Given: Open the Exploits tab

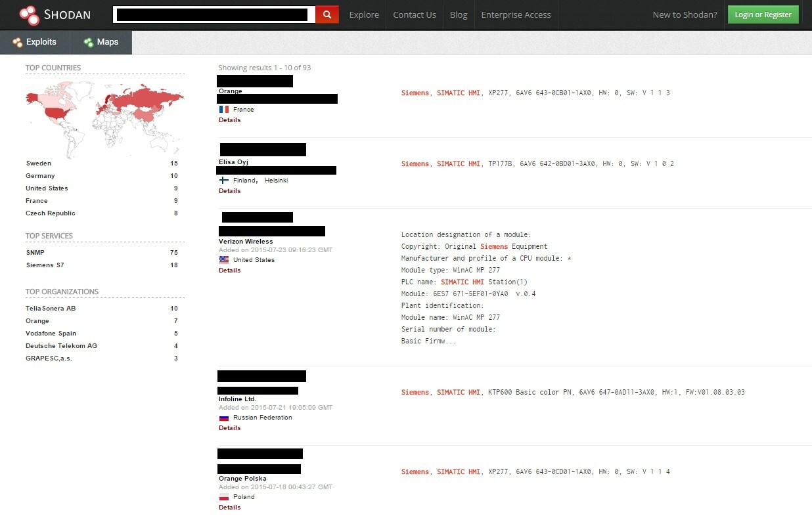Looking at the screenshot, I should click(34, 42).
